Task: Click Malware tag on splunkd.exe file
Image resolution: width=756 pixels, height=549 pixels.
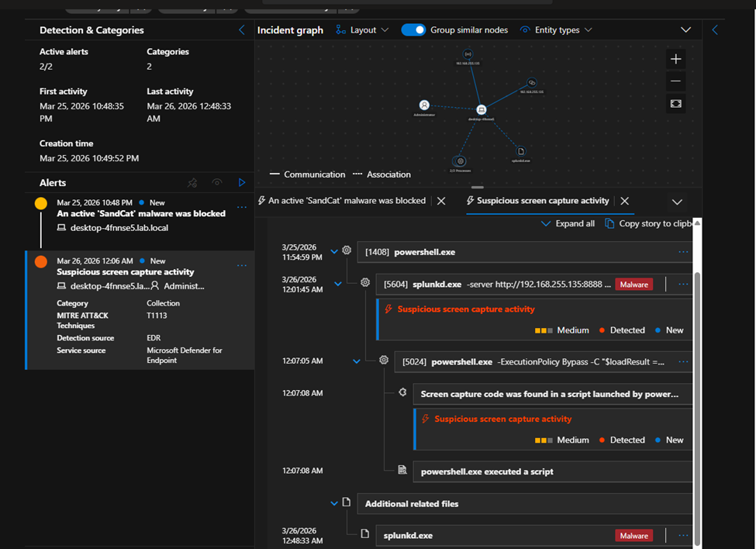Action: (634, 536)
